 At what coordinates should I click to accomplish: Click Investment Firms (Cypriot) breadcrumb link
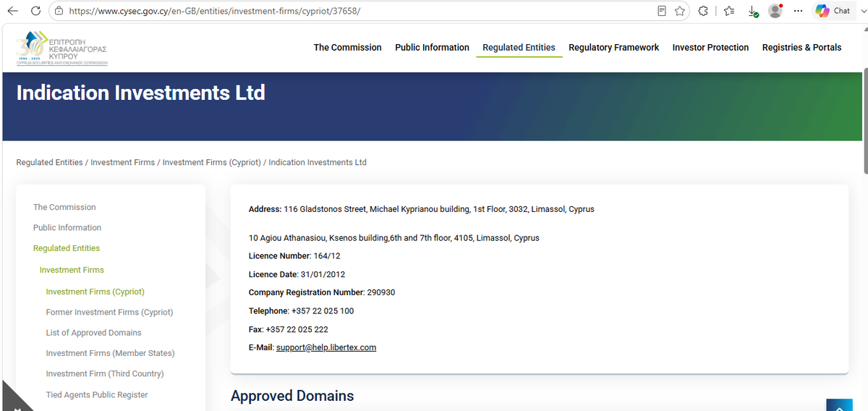point(211,162)
